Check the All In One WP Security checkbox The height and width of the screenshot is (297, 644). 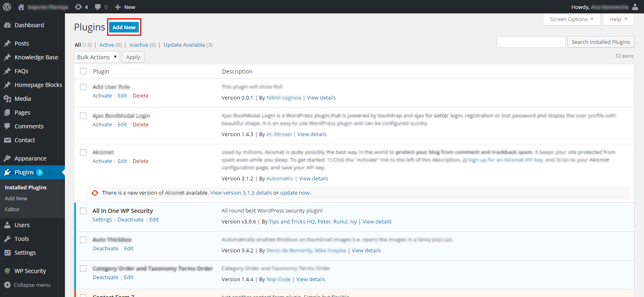point(83,211)
